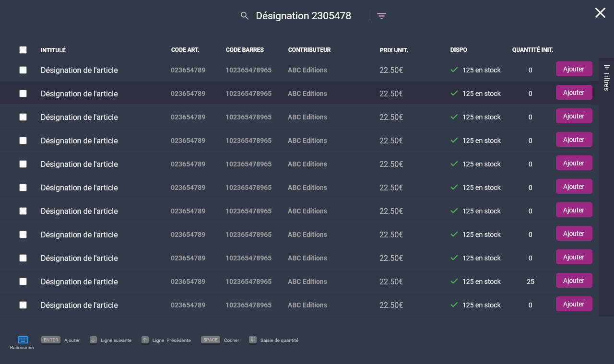
Task: Click the ENTER key shortcut badge
Action: 51,340
